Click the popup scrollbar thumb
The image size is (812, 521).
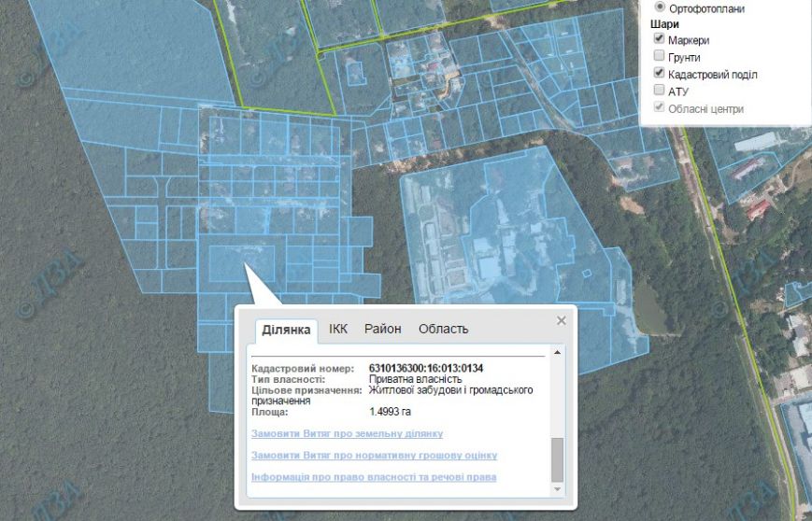(x=558, y=459)
